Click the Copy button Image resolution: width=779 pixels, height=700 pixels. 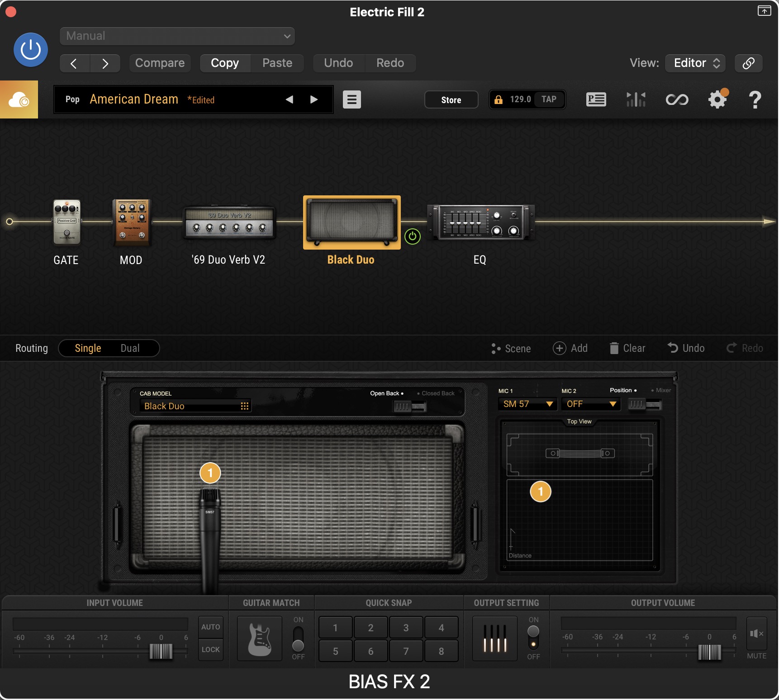225,63
